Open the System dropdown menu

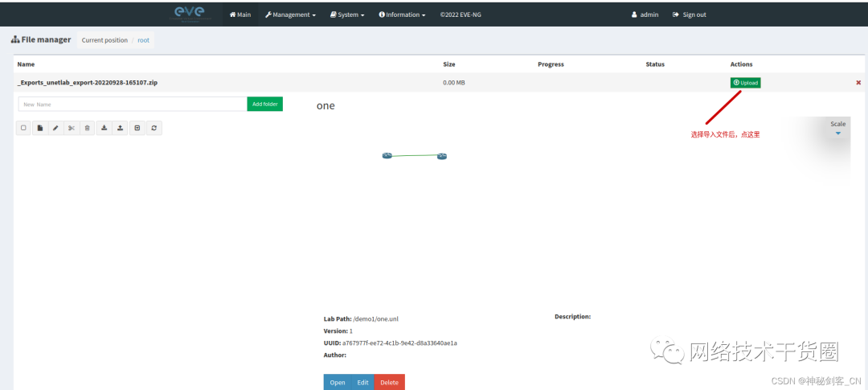pyautogui.click(x=348, y=15)
